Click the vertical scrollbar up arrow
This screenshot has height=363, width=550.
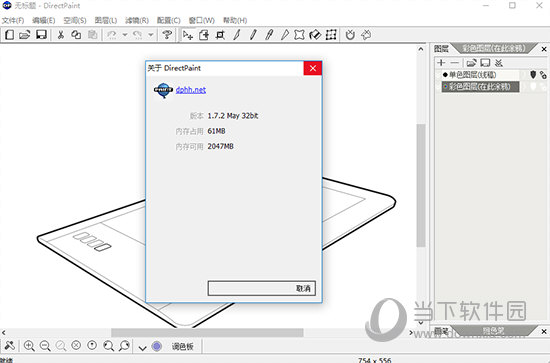click(x=421, y=49)
